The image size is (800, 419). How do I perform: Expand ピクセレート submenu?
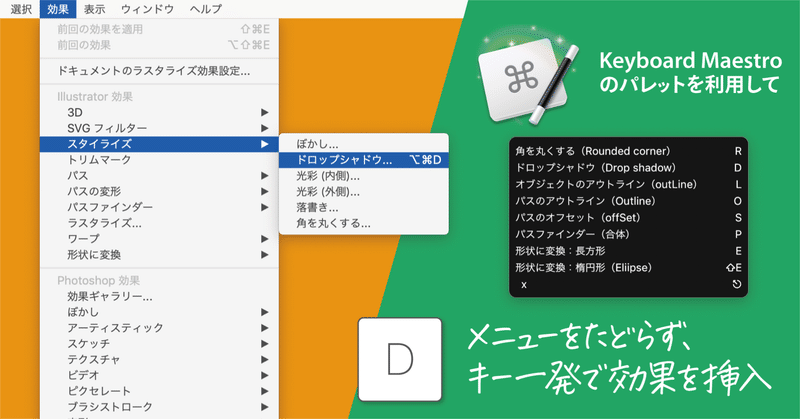coord(159,391)
